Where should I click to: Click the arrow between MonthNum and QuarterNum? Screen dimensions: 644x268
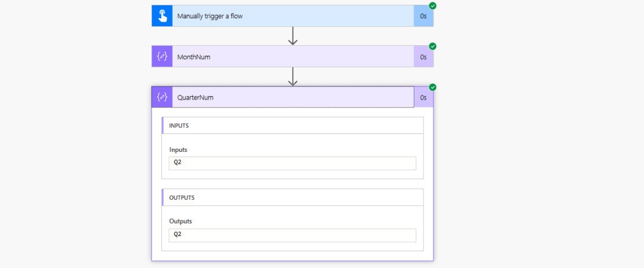(x=292, y=76)
